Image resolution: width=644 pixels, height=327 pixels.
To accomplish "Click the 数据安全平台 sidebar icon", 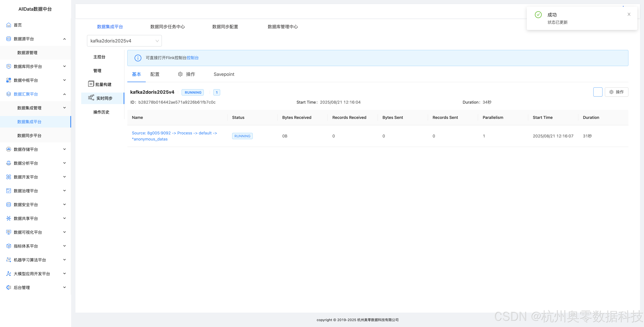I will click(x=8, y=205).
